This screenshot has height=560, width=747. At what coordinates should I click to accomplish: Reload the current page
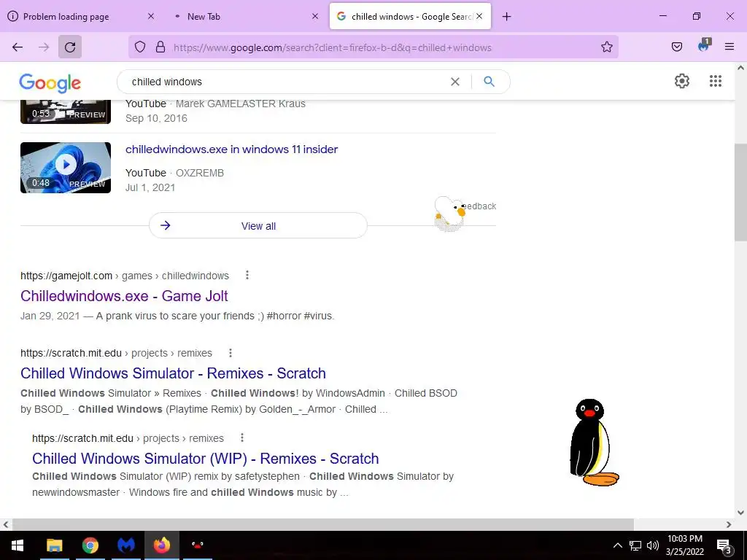pyautogui.click(x=70, y=47)
